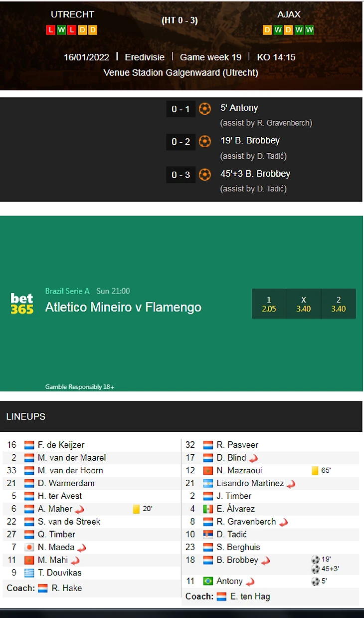Click the bet365 logo in the ad
The image size is (364, 618).
click(22, 304)
